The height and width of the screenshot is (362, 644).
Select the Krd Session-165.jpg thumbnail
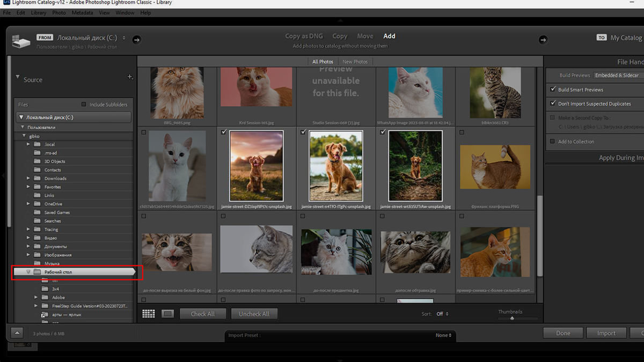257,87
